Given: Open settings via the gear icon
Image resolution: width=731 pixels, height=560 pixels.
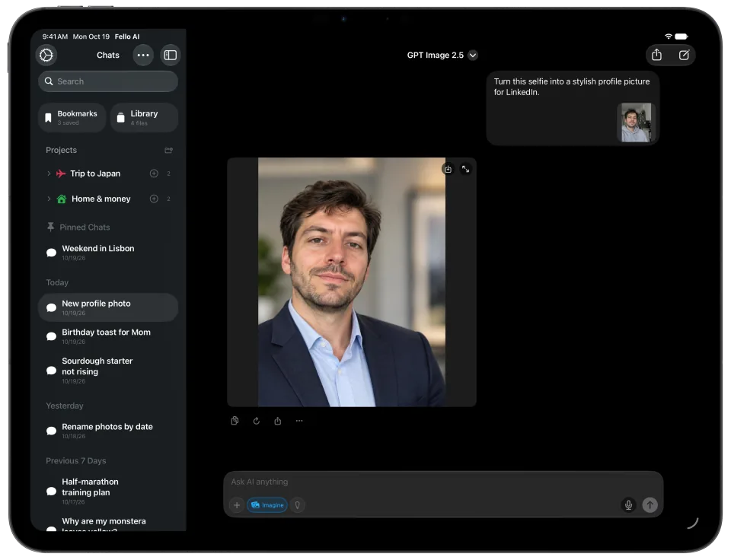Looking at the screenshot, I should (46, 55).
